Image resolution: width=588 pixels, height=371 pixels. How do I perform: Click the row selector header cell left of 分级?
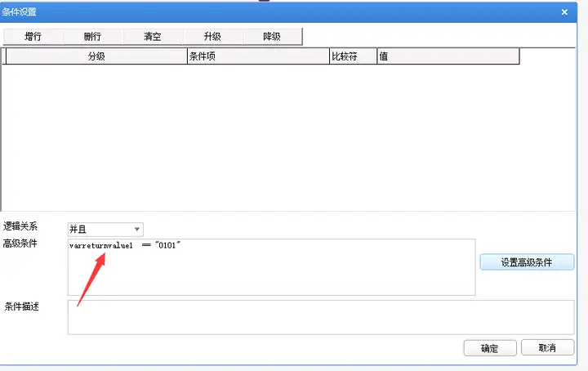(4, 56)
